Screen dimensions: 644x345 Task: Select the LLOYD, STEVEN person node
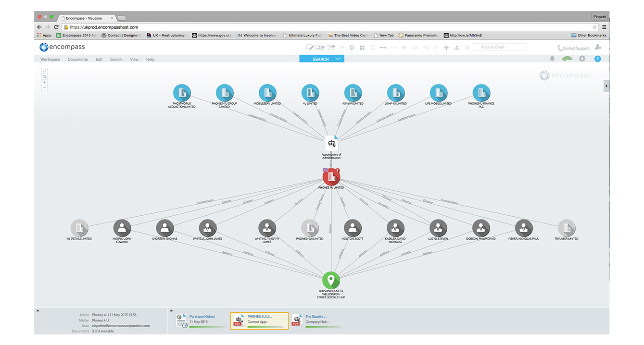pyautogui.click(x=438, y=228)
